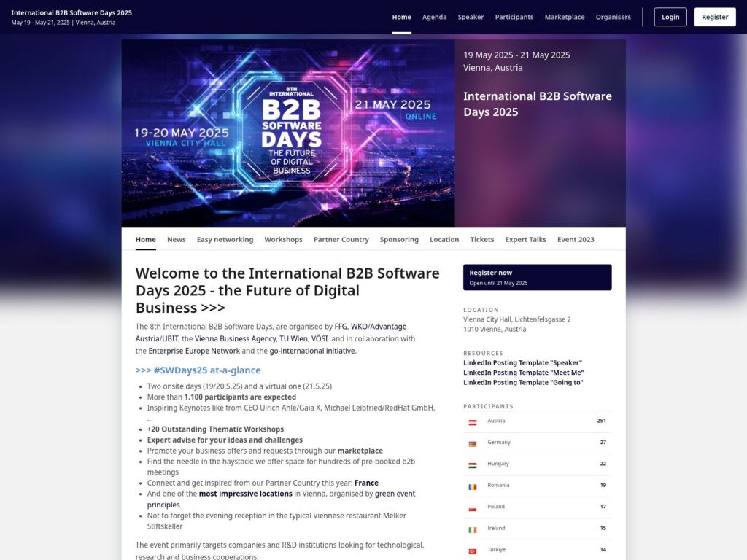This screenshot has height=560, width=747.
Task: Switch to the Workshops tab
Action: [x=283, y=239]
